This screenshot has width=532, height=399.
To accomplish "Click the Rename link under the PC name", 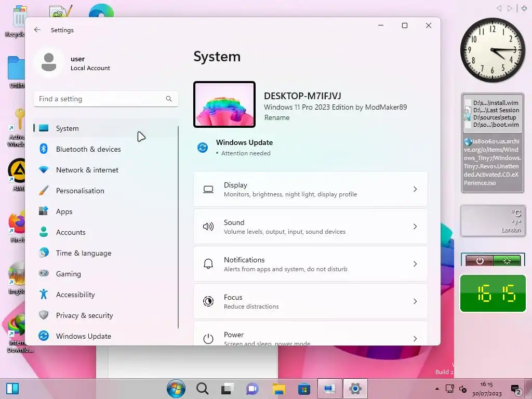I will coord(277,117).
